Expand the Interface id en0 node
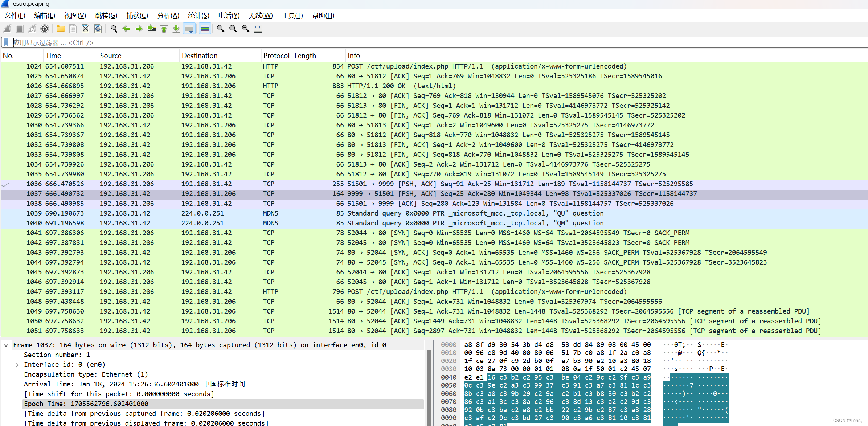Viewport: 868px width, 426px height. click(x=17, y=365)
